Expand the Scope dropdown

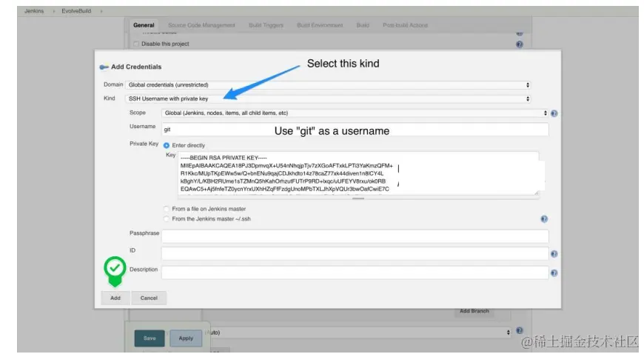click(x=355, y=113)
